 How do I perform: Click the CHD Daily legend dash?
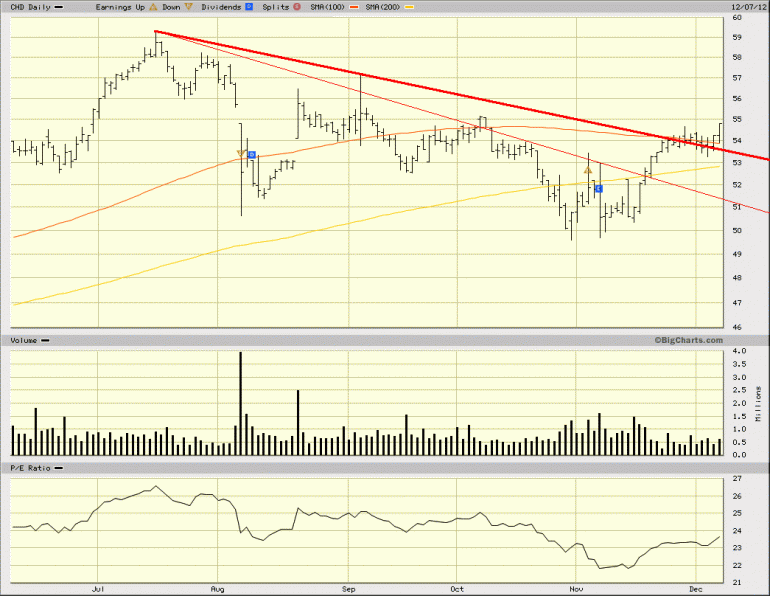tap(58, 7)
